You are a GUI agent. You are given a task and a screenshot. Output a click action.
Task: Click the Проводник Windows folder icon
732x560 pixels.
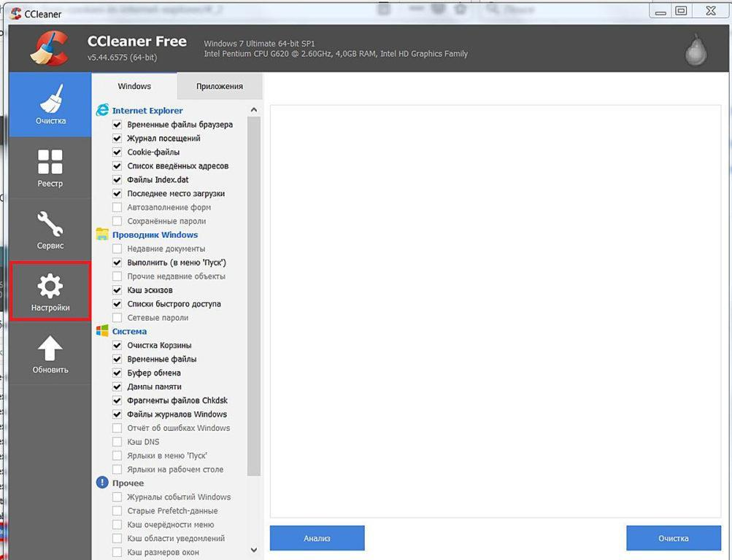102,234
